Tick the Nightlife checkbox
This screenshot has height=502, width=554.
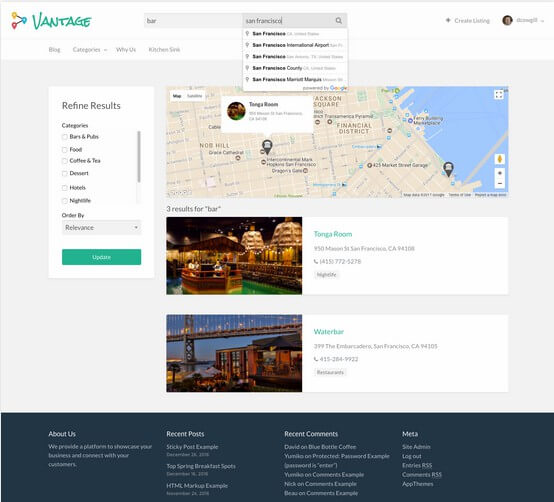coord(64,201)
